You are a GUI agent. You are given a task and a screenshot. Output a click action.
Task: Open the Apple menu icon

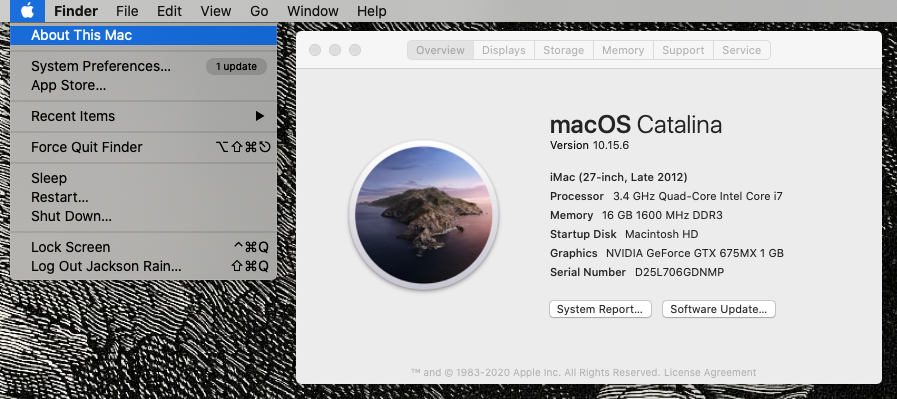click(x=28, y=10)
